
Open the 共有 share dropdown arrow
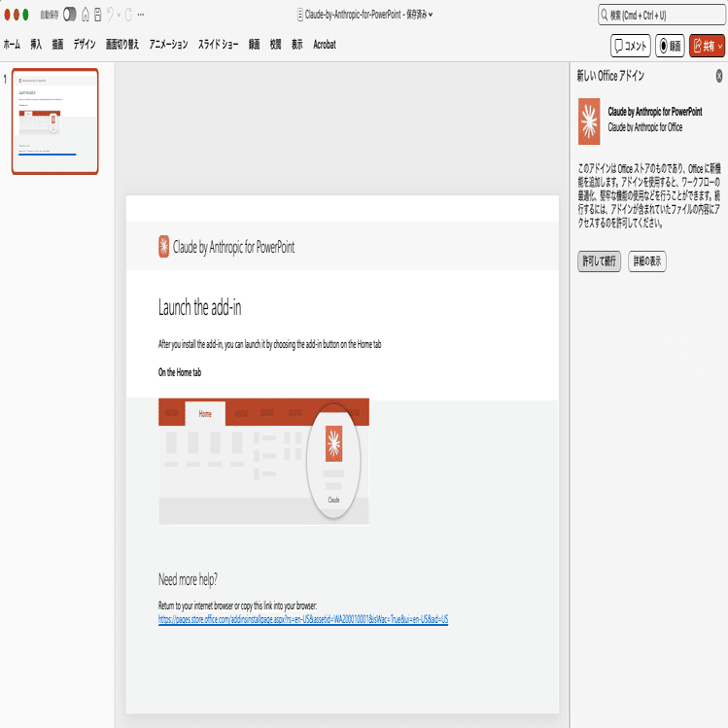pyautogui.click(x=720, y=46)
